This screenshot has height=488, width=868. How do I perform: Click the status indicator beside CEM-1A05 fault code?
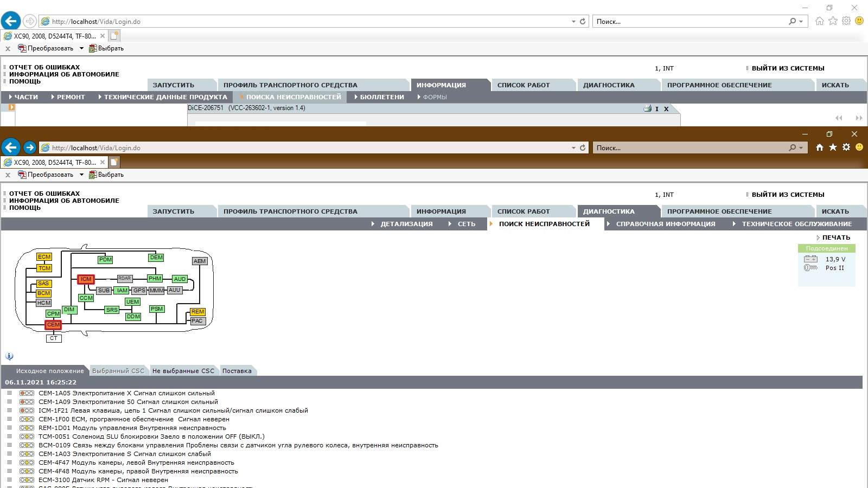click(27, 394)
